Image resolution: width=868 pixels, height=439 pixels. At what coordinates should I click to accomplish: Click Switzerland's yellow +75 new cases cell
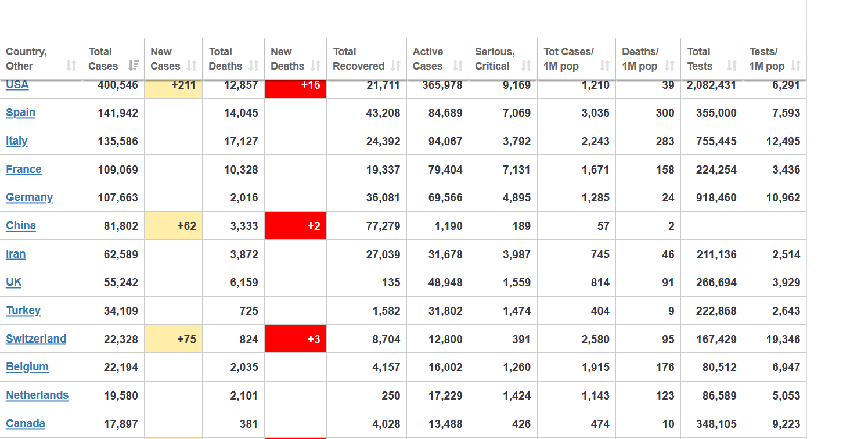pos(173,339)
